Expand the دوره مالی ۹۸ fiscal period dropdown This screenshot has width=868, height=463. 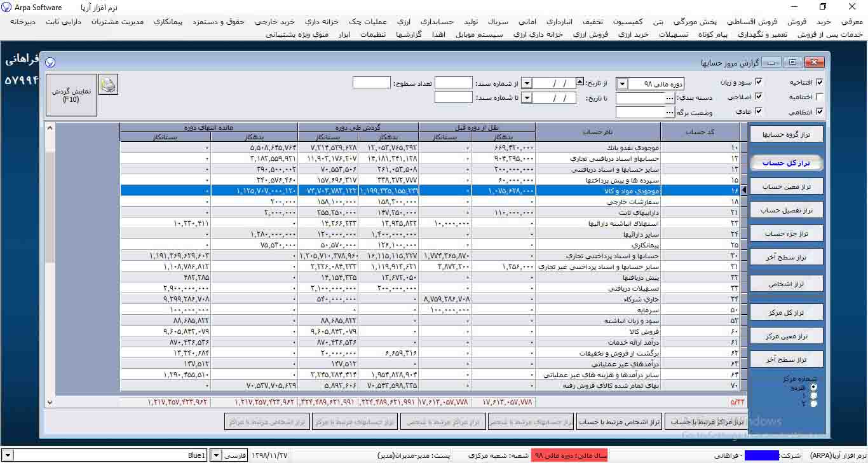tap(622, 83)
